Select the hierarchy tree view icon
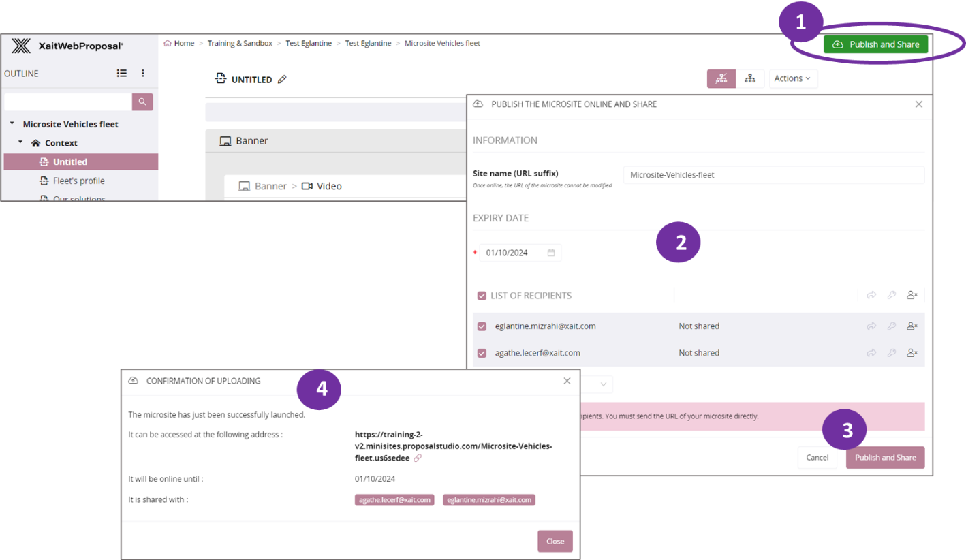 pos(750,78)
